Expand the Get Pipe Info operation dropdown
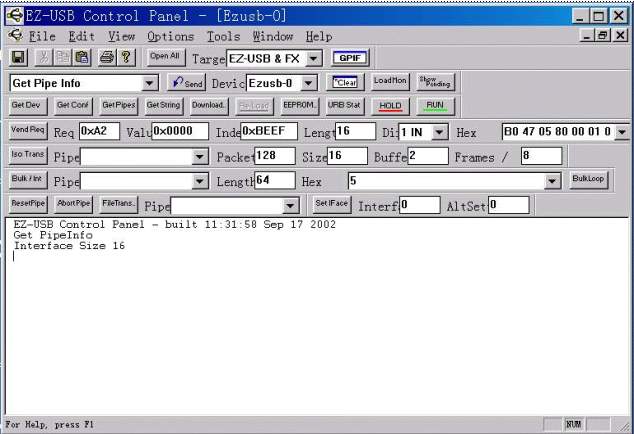Image resolution: width=634 pixels, height=434 pixels. coord(149,83)
